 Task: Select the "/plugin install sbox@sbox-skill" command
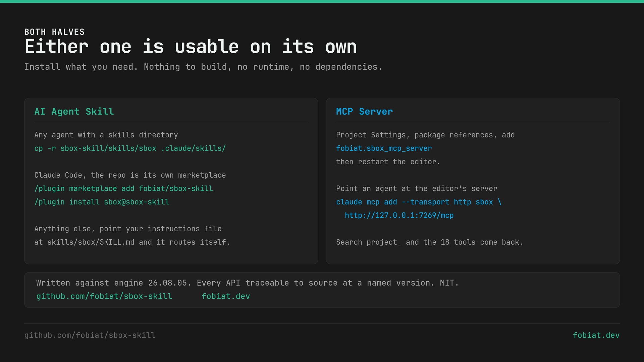[x=102, y=202]
